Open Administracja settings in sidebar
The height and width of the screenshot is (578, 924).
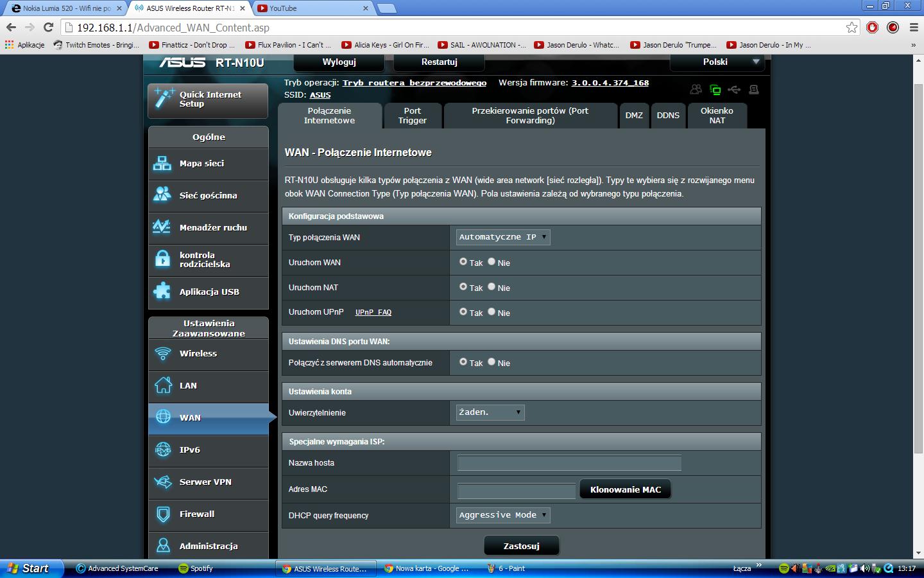208,546
